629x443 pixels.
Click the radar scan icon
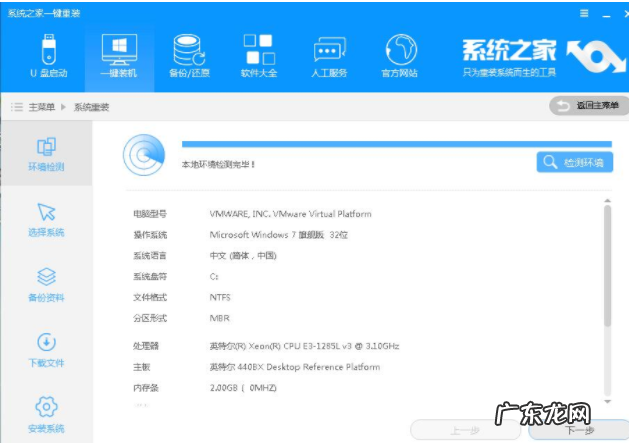pyautogui.click(x=144, y=155)
